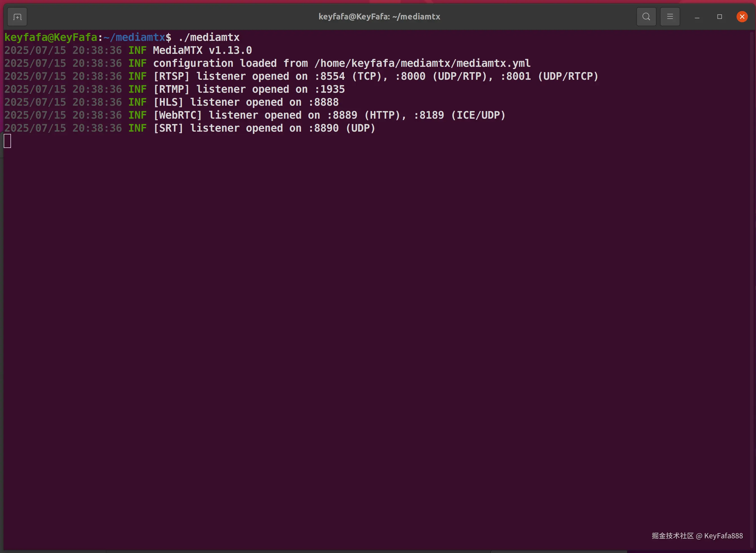Click the blue ~/mediamtx path in prompt
Image resolution: width=756 pixels, height=553 pixels.
tap(134, 37)
